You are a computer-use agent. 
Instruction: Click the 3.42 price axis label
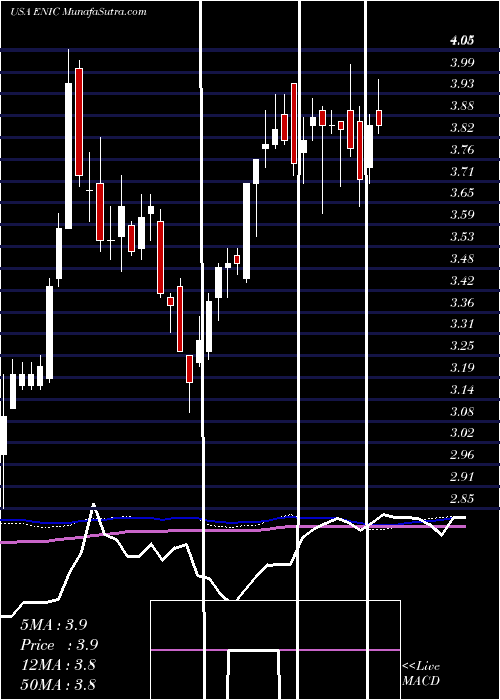(462, 281)
